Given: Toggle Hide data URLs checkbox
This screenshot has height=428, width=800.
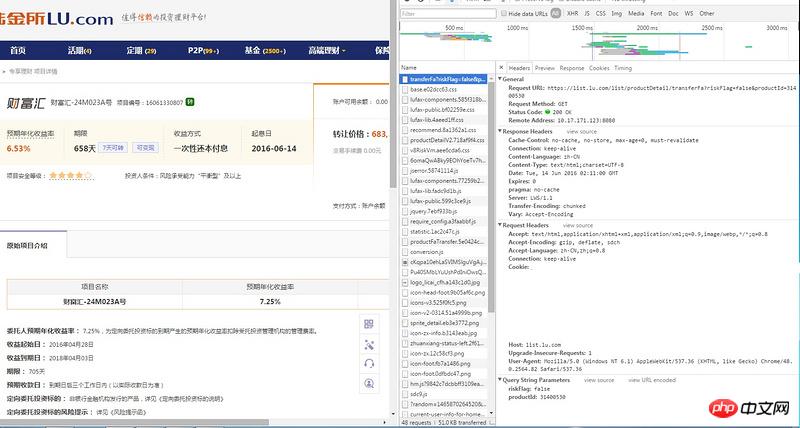Looking at the screenshot, I should coord(504,14).
